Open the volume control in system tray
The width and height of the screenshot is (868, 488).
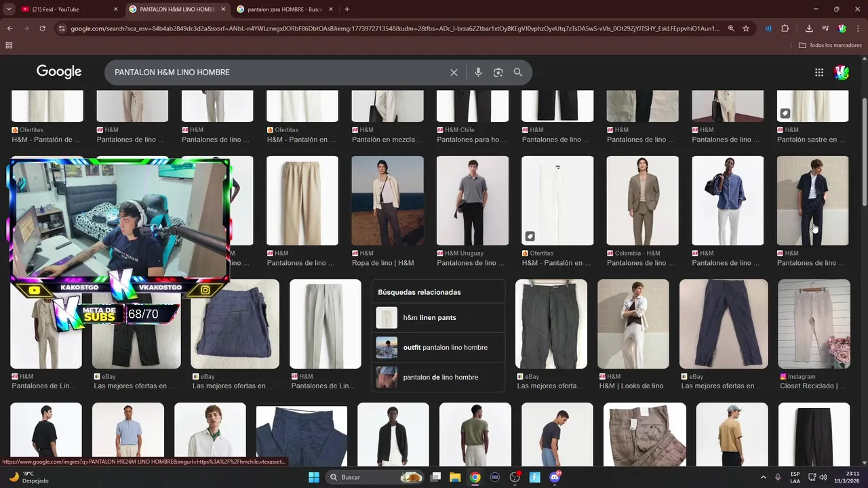tap(823, 477)
